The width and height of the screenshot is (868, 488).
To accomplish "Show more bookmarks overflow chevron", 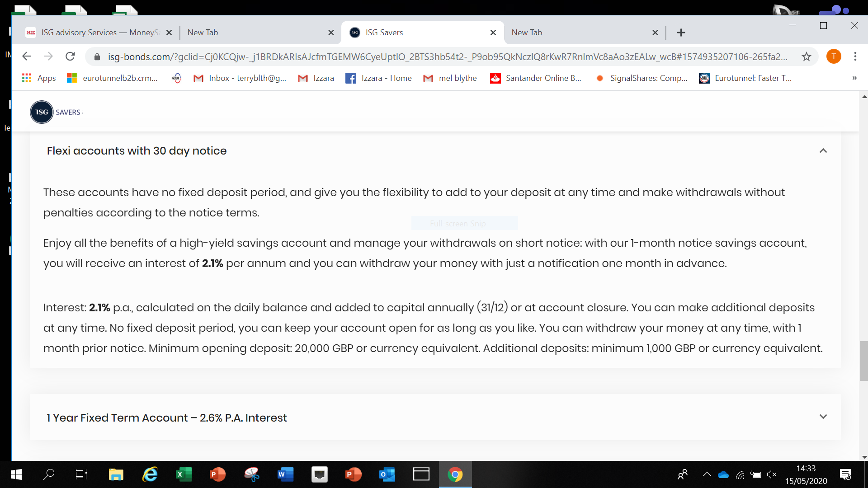I will point(854,78).
